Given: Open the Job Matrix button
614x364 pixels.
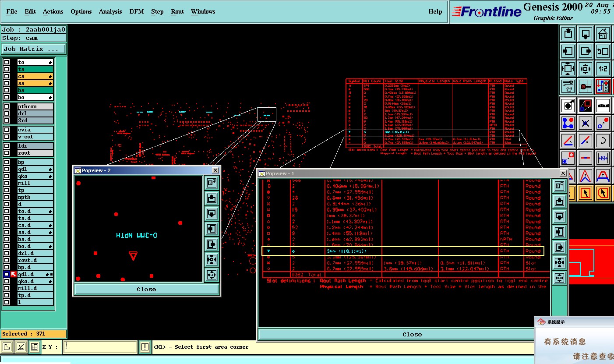Looking at the screenshot, I should (34, 49).
